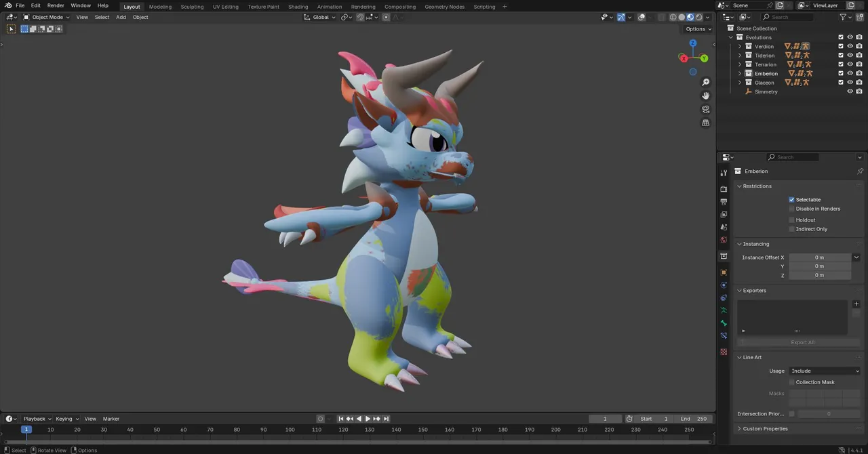This screenshot has height=454, width=868.
Task: Enable Disable in Renders checkbox
Action: point(791,209)
